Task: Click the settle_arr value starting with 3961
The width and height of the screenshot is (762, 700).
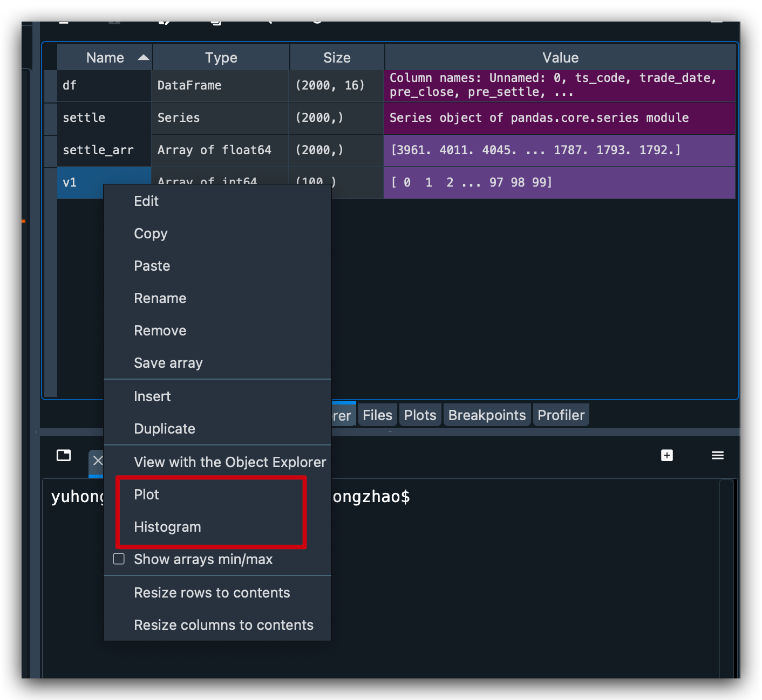Action: [560, 150]
